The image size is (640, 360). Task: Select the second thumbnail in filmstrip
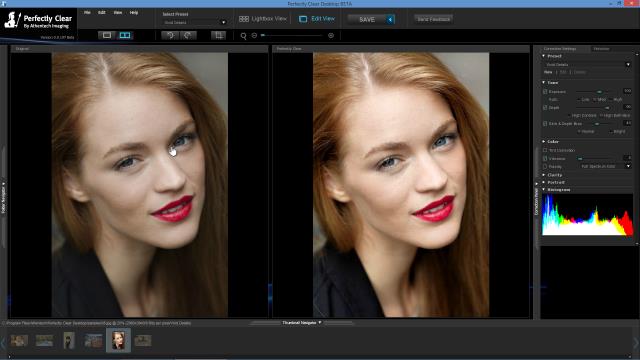click(44, 340)
